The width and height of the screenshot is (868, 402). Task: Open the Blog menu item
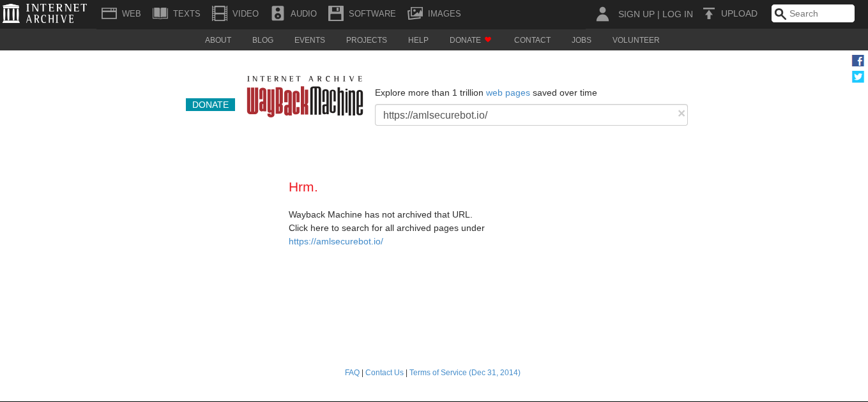(263, 40)
